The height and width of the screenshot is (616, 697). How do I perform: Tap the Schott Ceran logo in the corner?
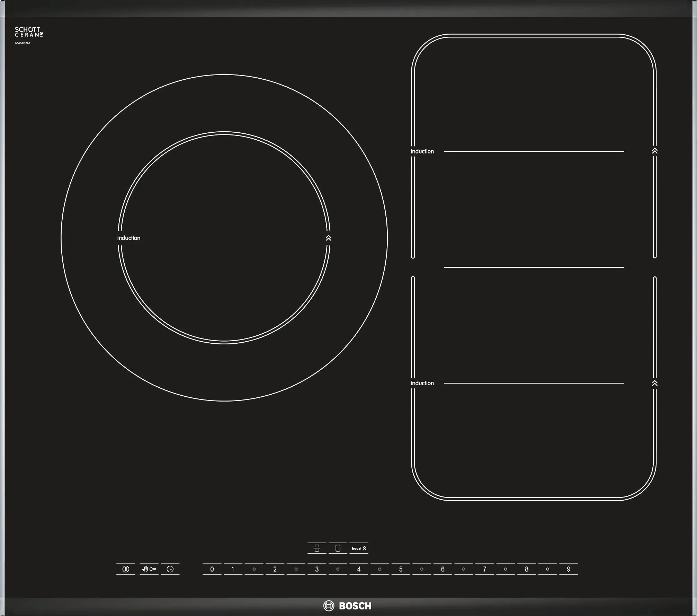29,32
